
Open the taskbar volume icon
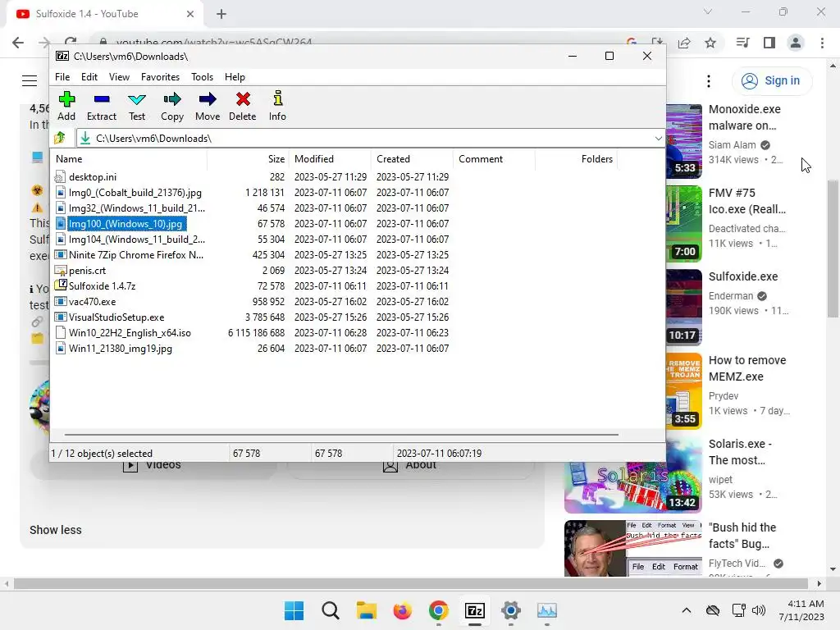[x=758, y=610]
